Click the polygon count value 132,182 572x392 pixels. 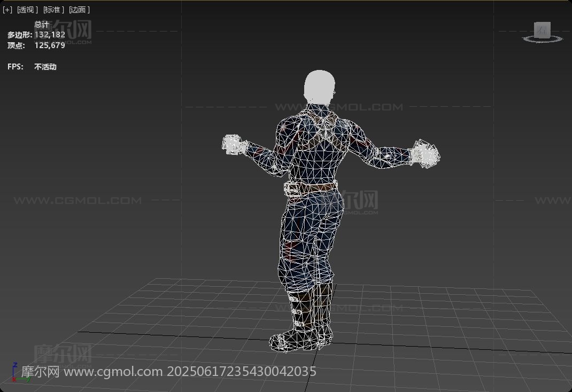(x=50, y=35)
